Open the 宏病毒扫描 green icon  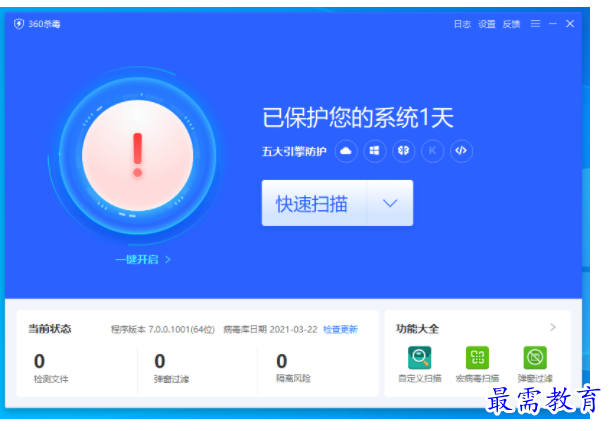[x=477, y=357]
